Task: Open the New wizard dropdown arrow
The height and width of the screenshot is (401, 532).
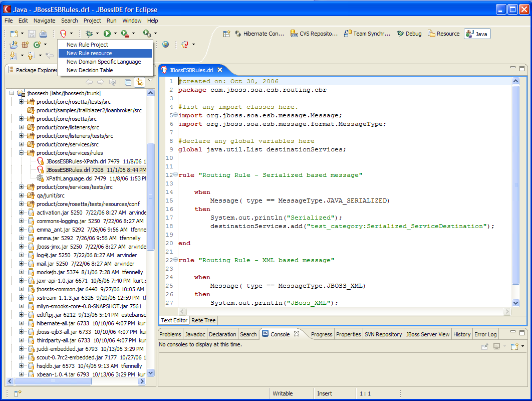Action: [x=23, y=34]
